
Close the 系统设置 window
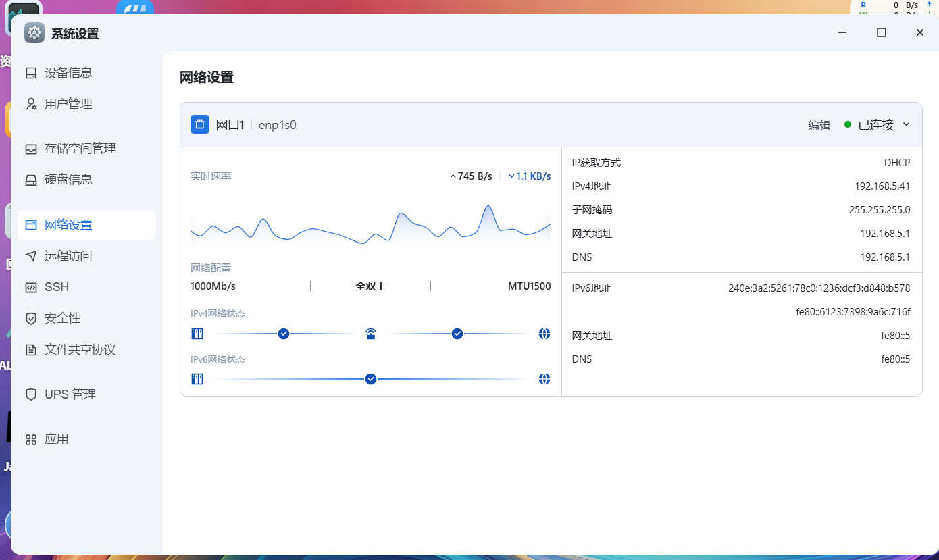(919, 32)
